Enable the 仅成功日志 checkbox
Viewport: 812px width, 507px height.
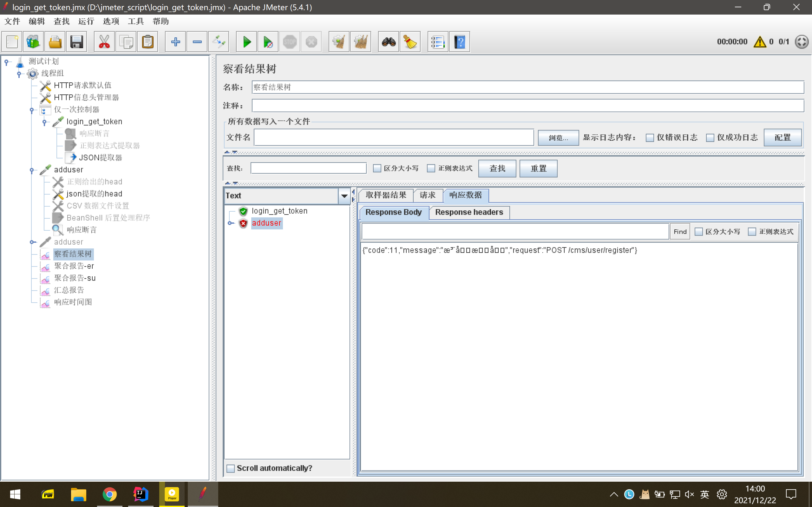point(710,138)
